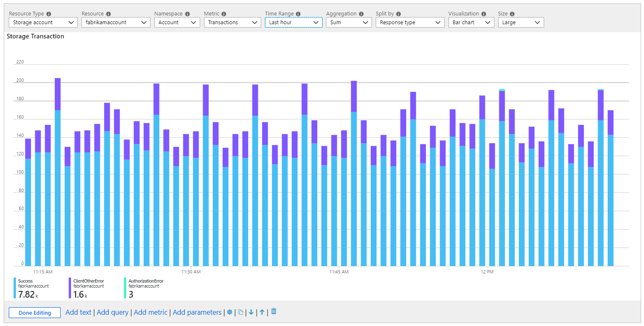Click the Add metric link
The image size is (644, 326).
150,312
